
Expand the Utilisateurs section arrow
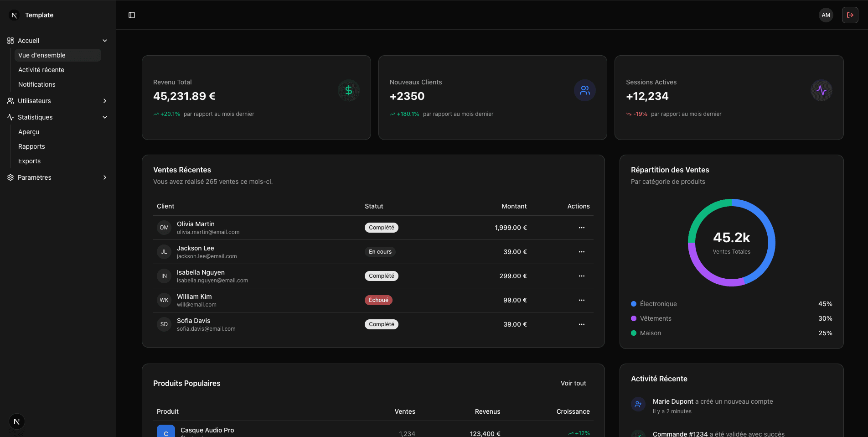[x=105, y=101]
